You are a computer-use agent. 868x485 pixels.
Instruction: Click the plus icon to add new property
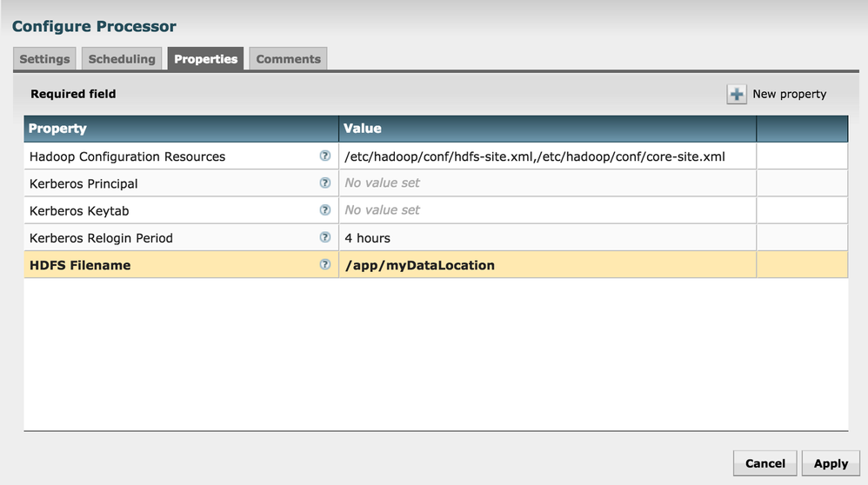(737, 95)
